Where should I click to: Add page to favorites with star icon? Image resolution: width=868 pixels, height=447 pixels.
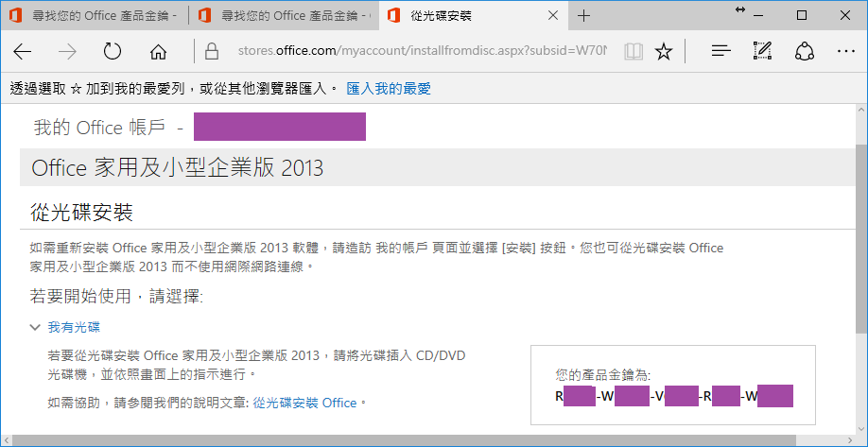coord(663,52)
